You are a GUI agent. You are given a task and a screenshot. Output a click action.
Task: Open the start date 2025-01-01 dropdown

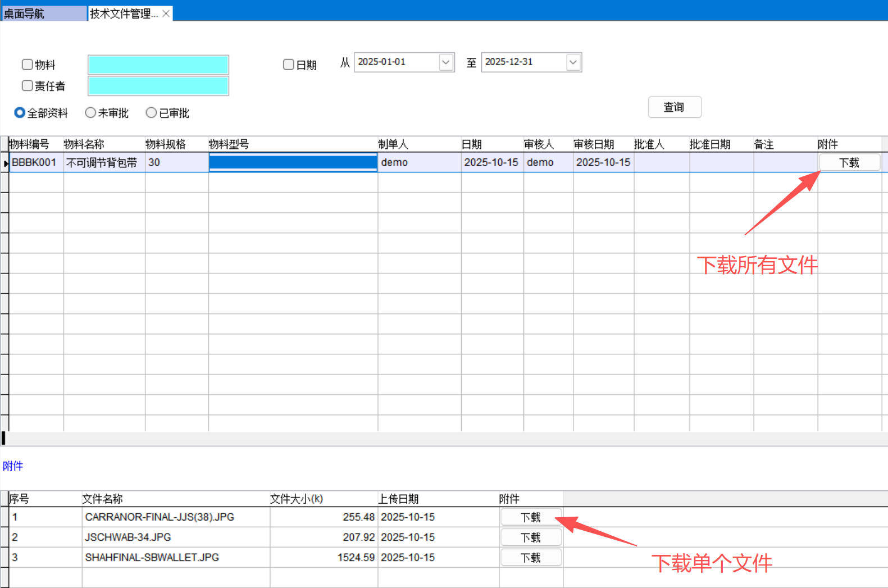click(446, 62)
